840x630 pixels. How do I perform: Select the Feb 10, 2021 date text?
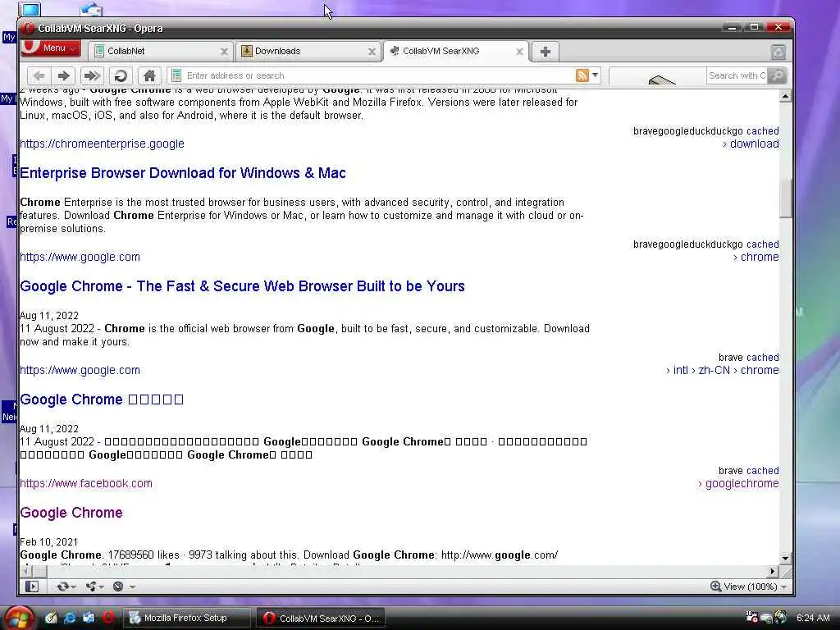pyautogui.click(x=48, y=542)
